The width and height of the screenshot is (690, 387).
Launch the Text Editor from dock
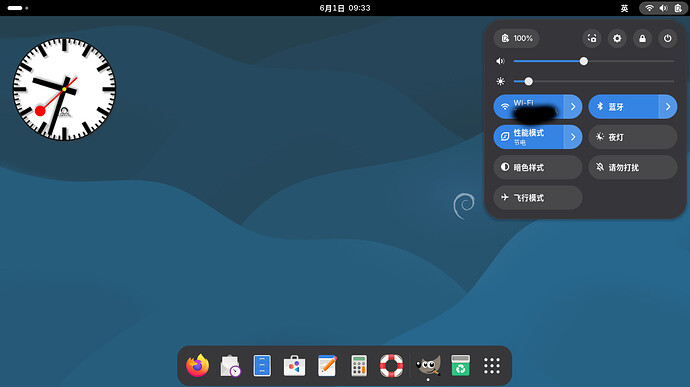[x=327, y=365]
